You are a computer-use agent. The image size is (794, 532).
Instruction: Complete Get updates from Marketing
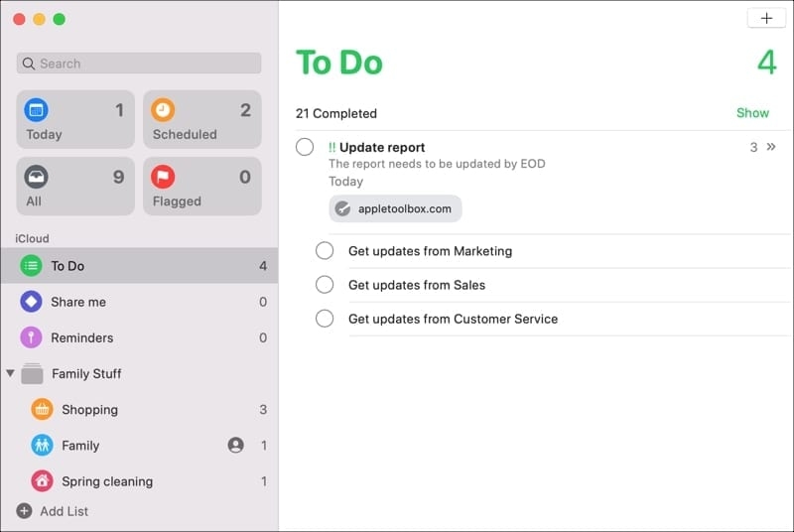point(325,250)
